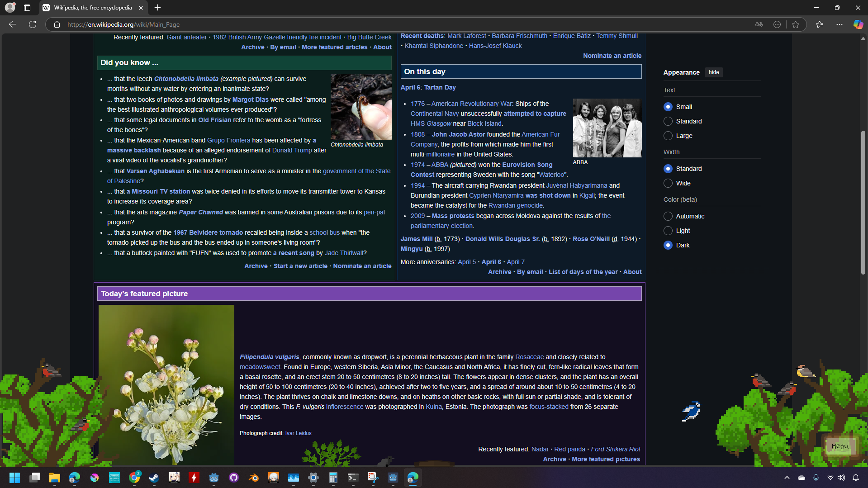Viewport: 868px width, 488px height.
Task: Select Small text size
Action: pyautogui.click(x=668, y=107)
